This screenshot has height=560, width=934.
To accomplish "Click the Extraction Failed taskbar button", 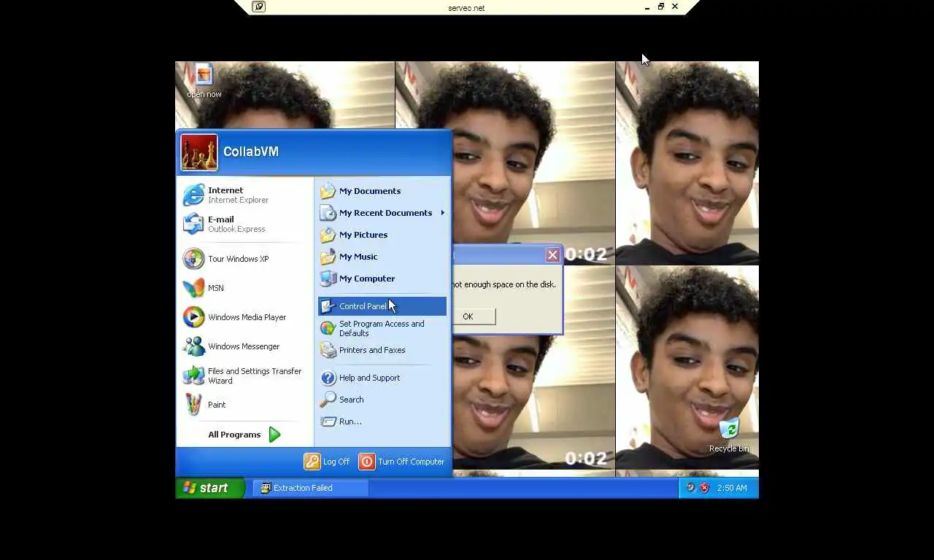I will pos(310,488).
